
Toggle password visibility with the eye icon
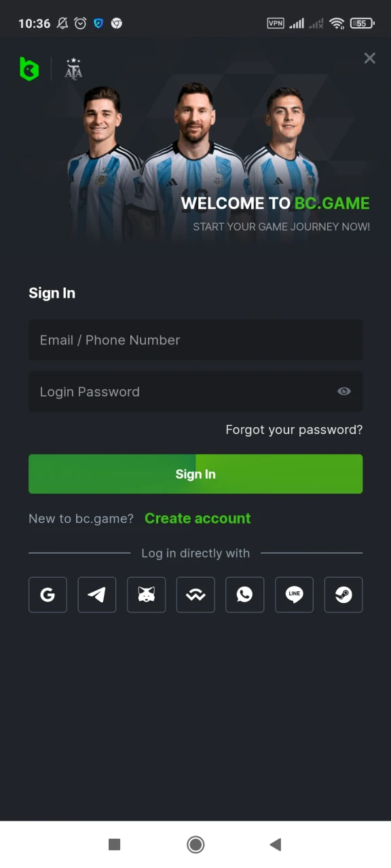[x=343, y=391]
